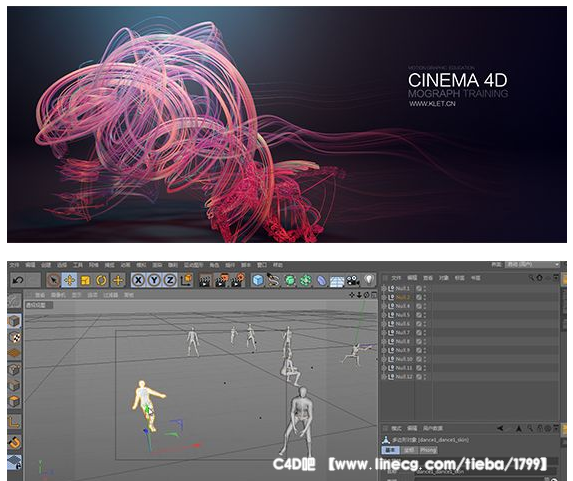The image size is (573, 481).
Task: Switch the coordinate system icon
Action: click(186, 280)
